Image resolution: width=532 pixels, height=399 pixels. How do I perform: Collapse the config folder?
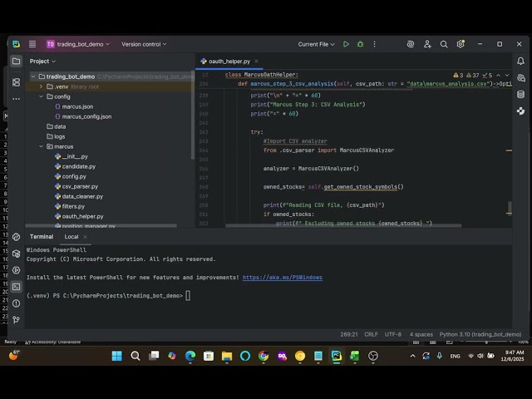click(x=41, y=96)
